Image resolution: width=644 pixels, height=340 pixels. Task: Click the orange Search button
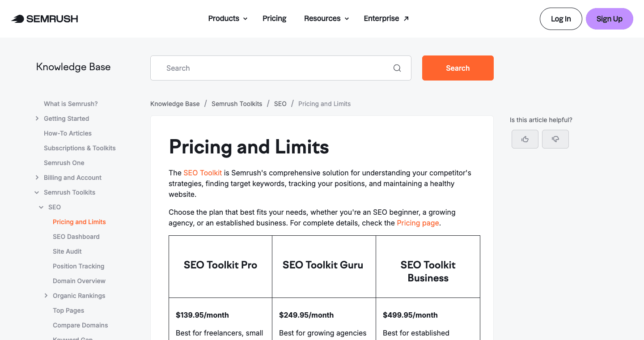(458, 68)
